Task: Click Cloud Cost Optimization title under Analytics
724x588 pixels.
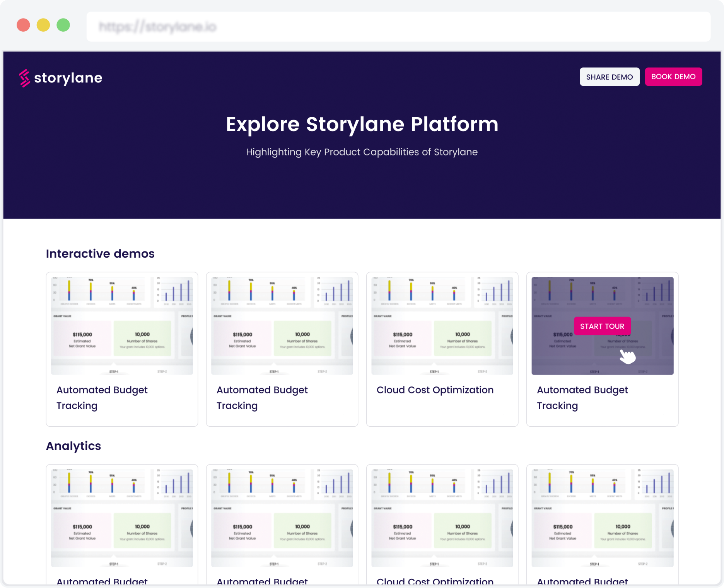Action: coord(435,581)
